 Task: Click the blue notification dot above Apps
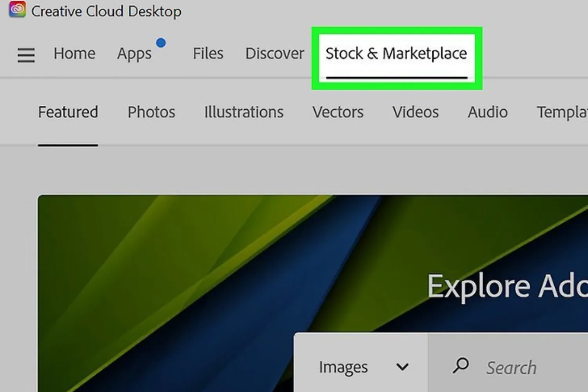coord(162,42)
